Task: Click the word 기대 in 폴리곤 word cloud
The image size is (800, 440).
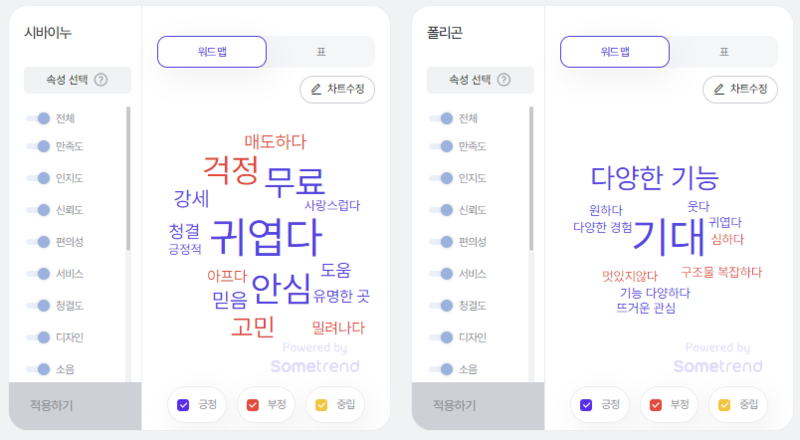Action: tap(669, 236)
